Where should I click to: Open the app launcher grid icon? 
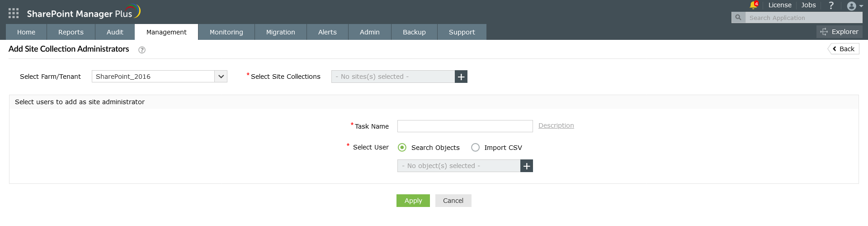point(14,13)
